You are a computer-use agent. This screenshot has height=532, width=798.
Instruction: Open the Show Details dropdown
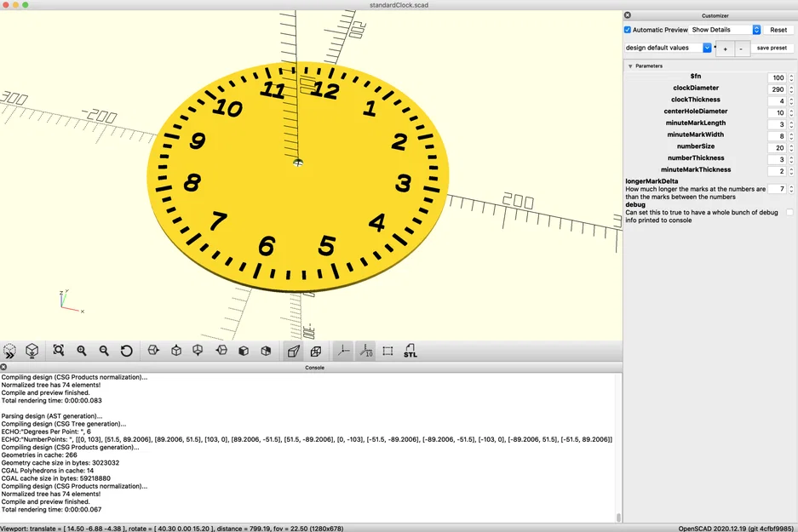[725, 30]
